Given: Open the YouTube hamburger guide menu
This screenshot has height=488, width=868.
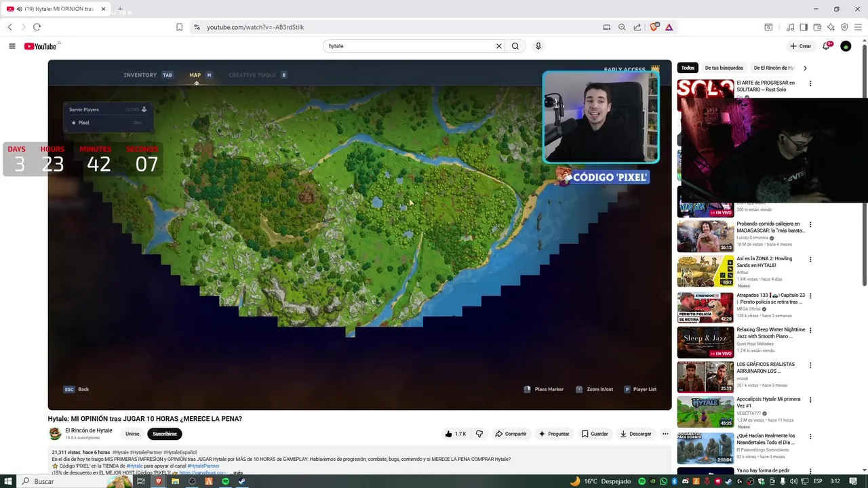Looking at the screenshot, I should point(12,46).
